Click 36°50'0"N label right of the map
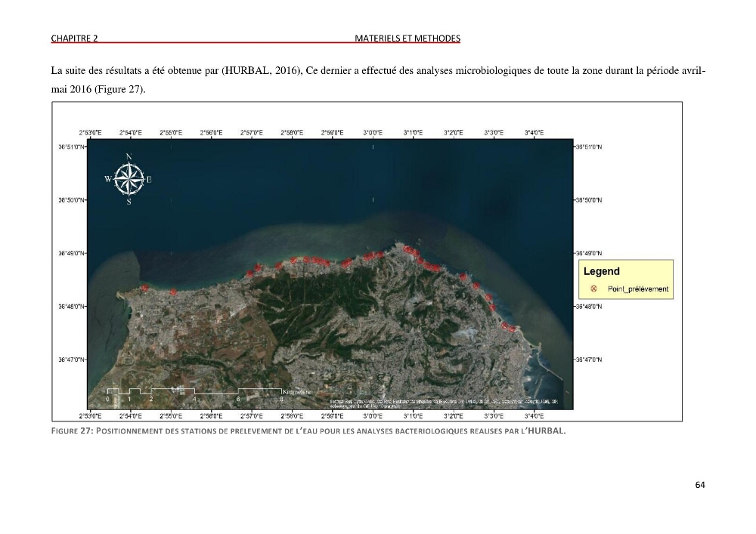The width and height of the screenshot is (756, 534). coord(589,200)
